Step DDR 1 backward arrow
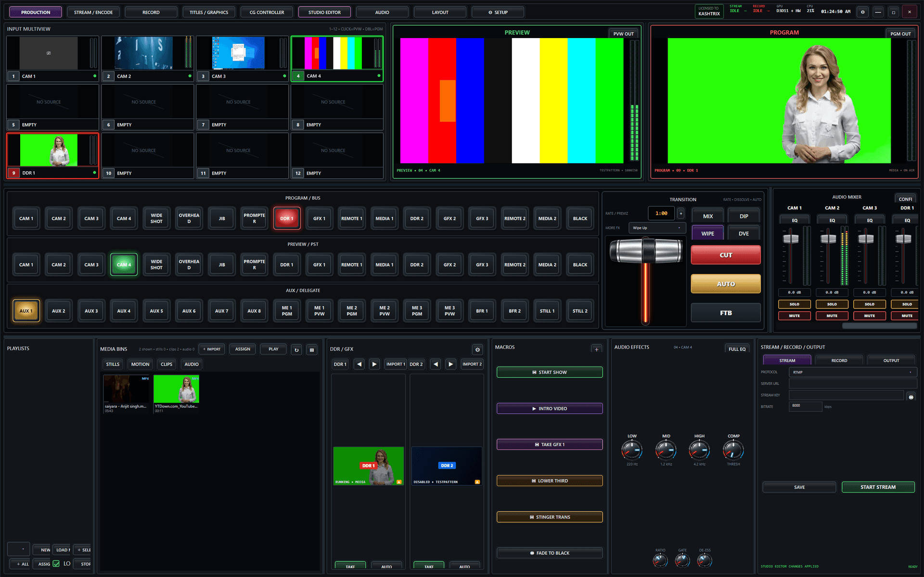Viewport: 924px width, 577px height. (x=359, y=364)
